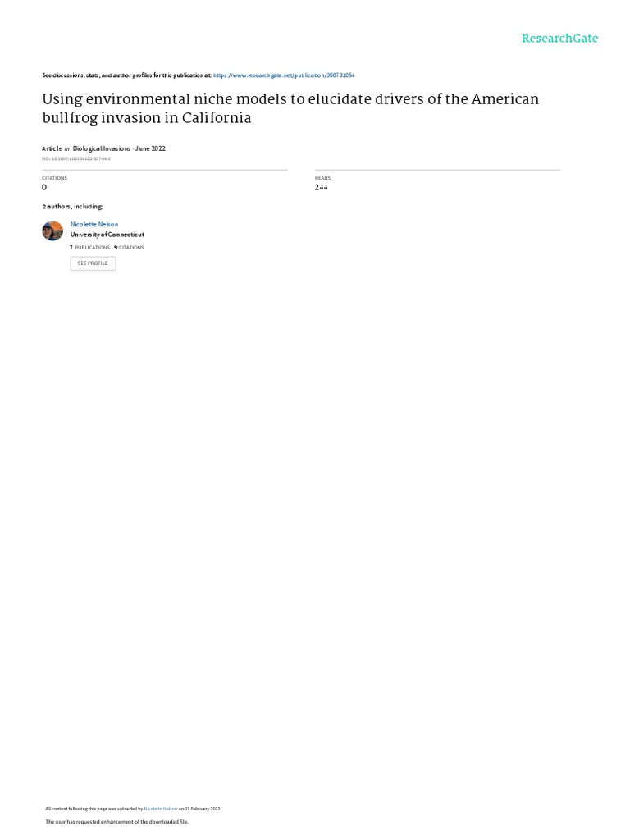
Task: Click the University of Connecticut affiliation
Action: [x=107, y=235]
